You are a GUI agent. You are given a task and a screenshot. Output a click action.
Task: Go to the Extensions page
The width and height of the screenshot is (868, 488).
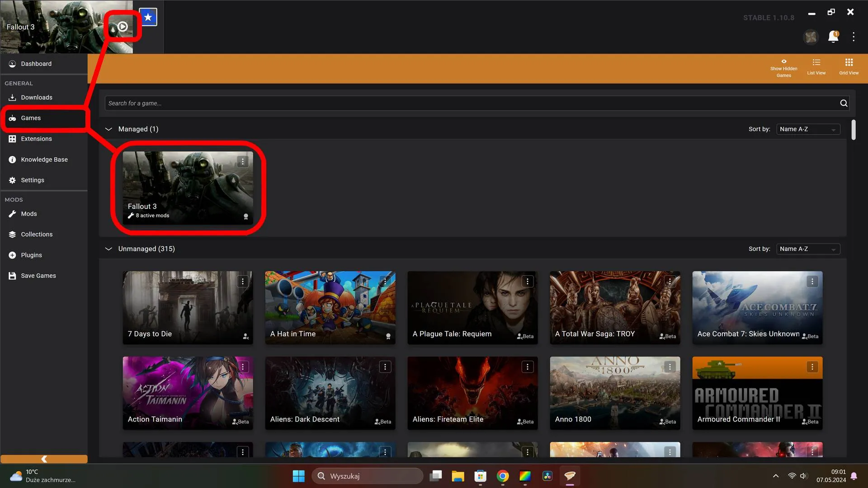pos(44,139)
